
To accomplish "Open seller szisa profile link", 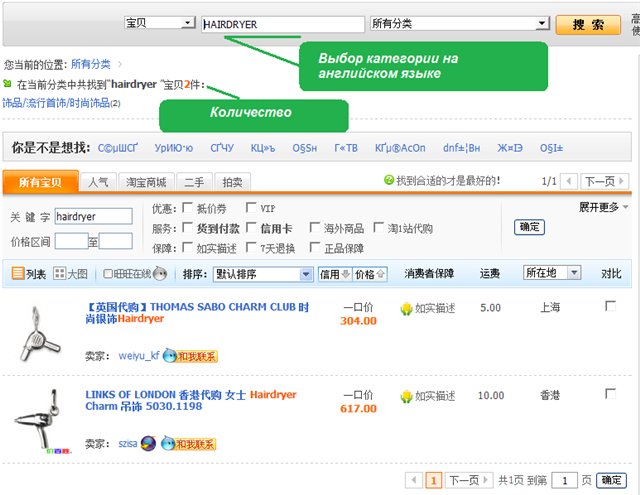I will (x=128, y=443).
